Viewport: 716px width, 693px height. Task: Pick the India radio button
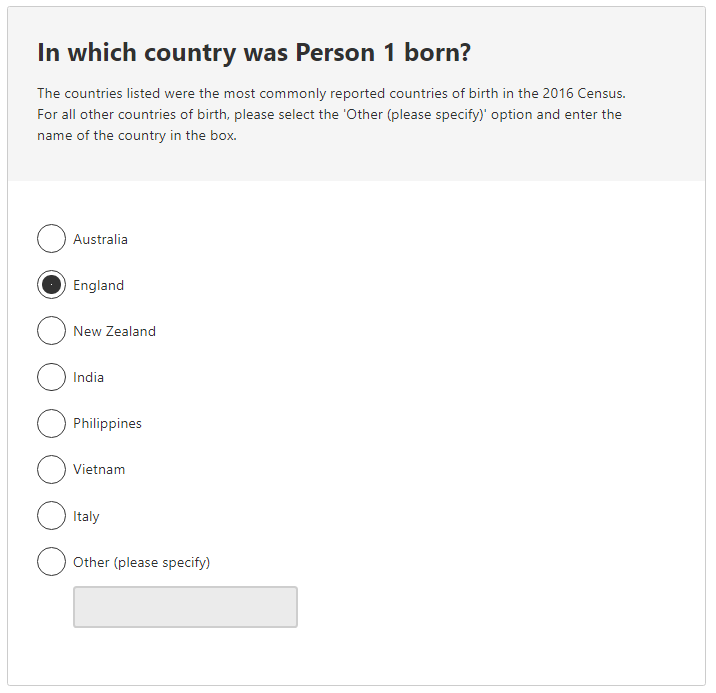tap(51, 377)
